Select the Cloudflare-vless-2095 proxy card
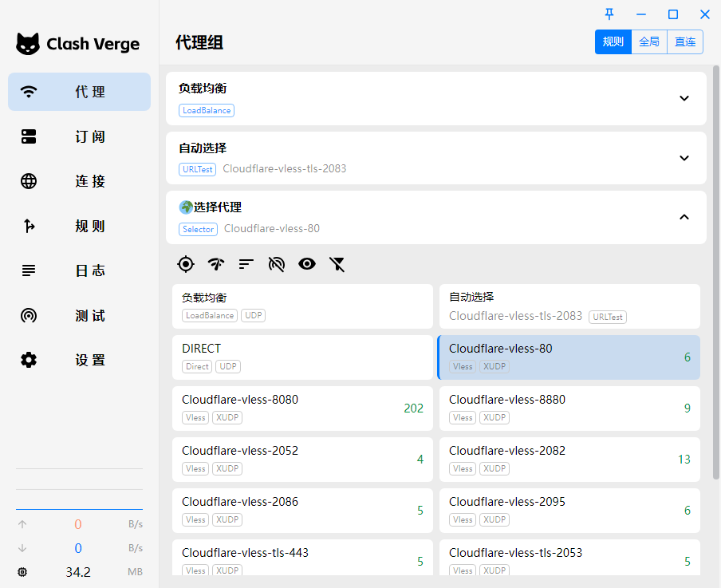This screenshot has height=588, width=721. [x=569, y=511]
